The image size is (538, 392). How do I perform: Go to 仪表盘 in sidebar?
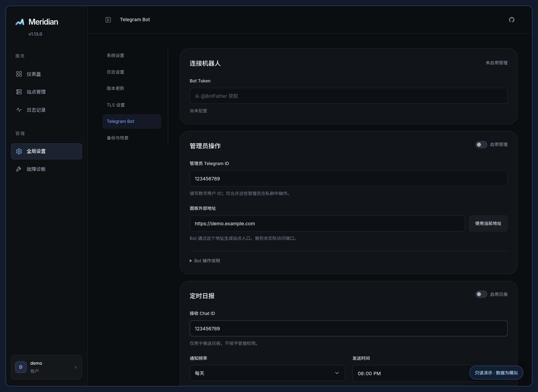pos(47,74)
